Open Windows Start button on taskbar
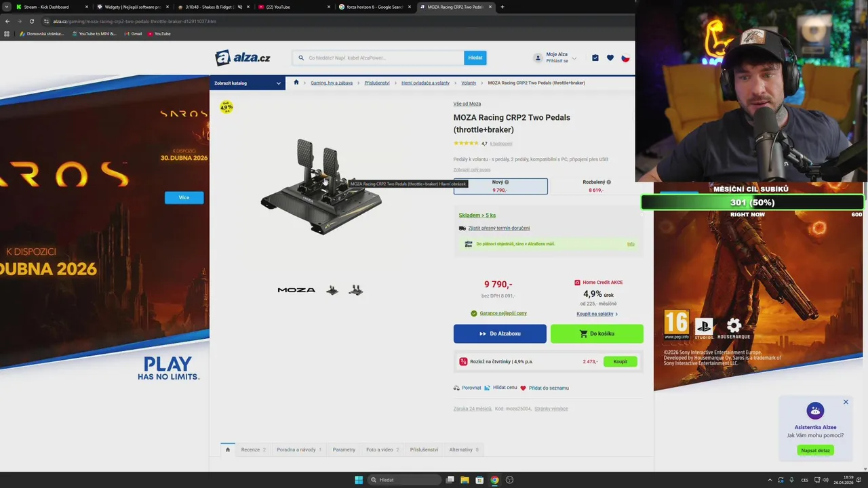 click(x=359, y=480)
